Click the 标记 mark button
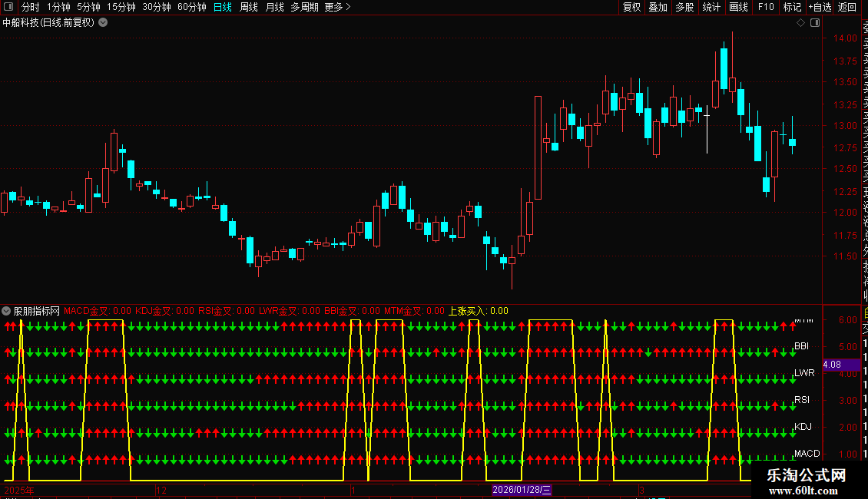The image size is (868, 499). (792, 7)
